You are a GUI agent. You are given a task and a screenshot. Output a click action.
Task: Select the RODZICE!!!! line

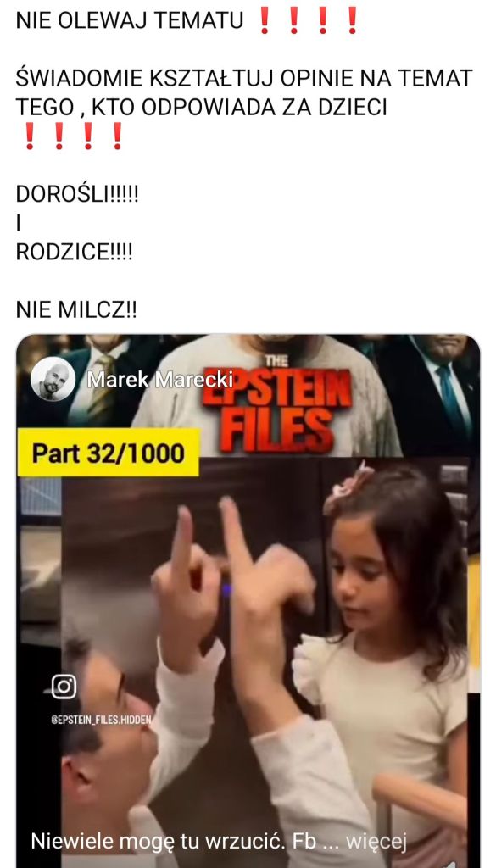(74, 253)
